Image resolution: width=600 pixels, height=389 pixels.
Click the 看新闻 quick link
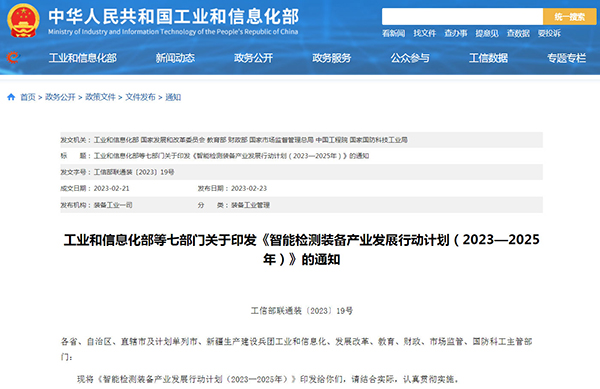393,33
